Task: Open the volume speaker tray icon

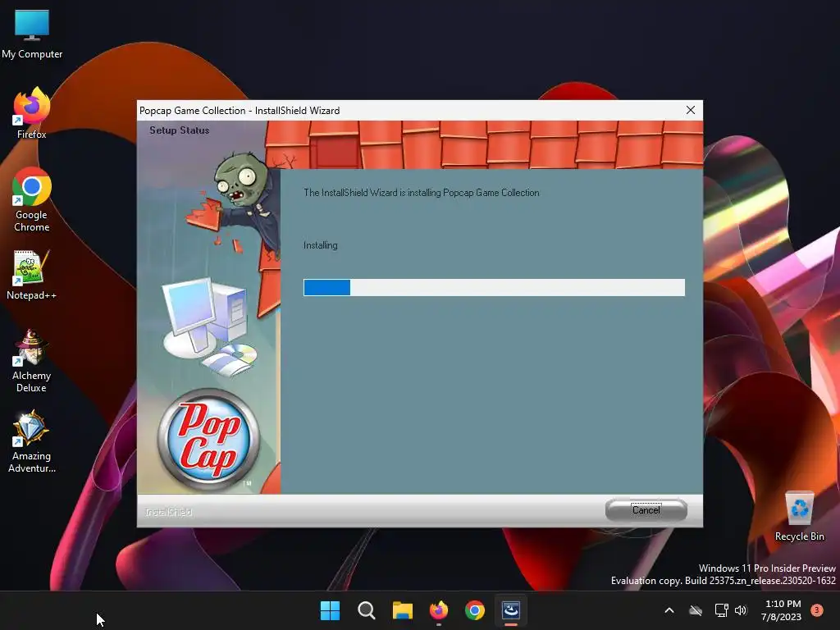Action: pos(741,610)
